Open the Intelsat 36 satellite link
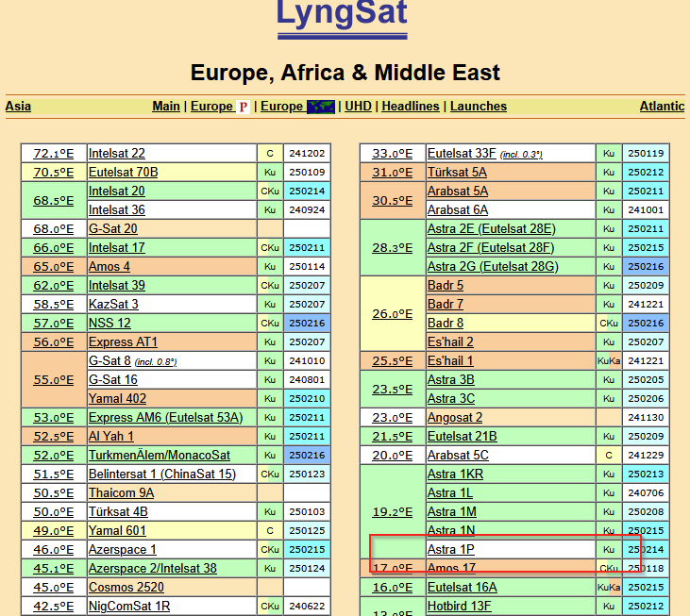The image size is (690, 616). [117, 210]
